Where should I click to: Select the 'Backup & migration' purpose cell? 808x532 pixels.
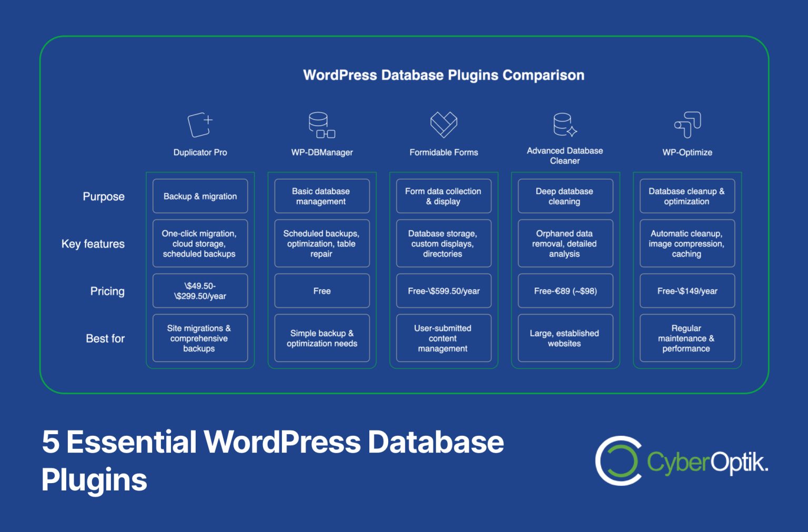(x=200, y=196)
